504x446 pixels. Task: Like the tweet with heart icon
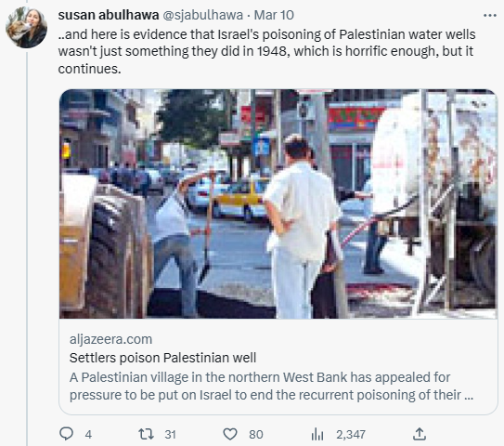tap(230, 434)
